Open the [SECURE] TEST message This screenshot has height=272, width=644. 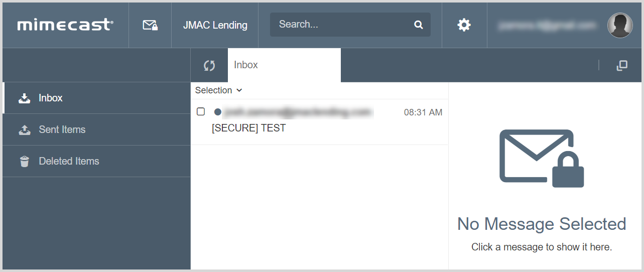point(319,122)
